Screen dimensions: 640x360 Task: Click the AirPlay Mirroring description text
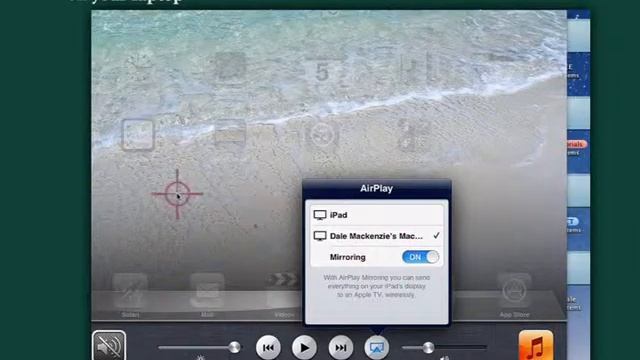pos(376,286)
